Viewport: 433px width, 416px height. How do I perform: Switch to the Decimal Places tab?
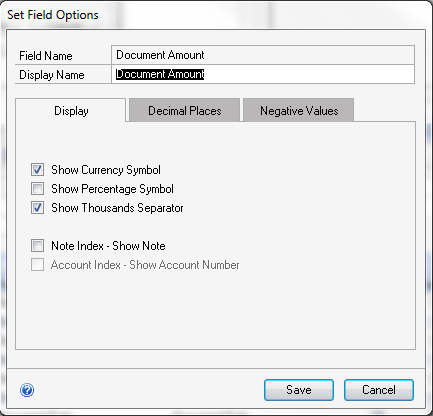185,110
